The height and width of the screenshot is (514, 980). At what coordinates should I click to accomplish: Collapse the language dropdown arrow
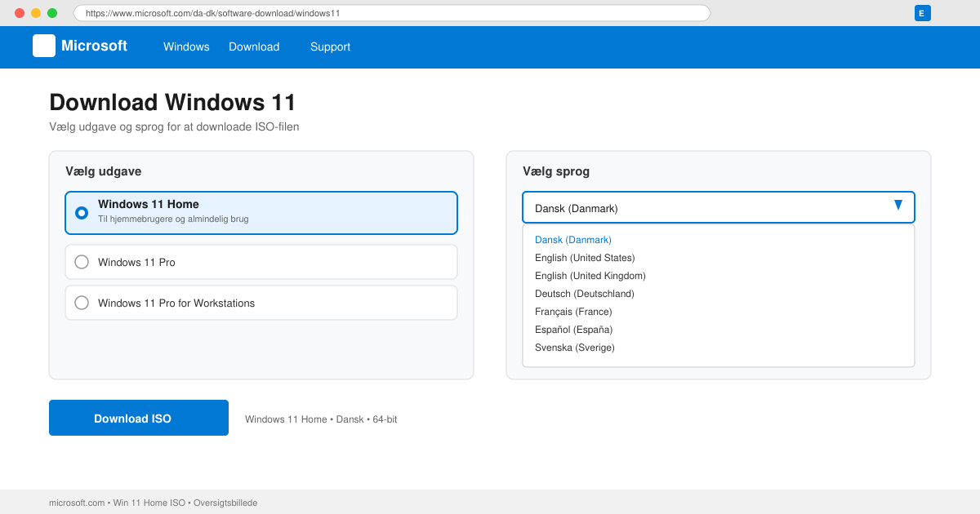(898, 205)
